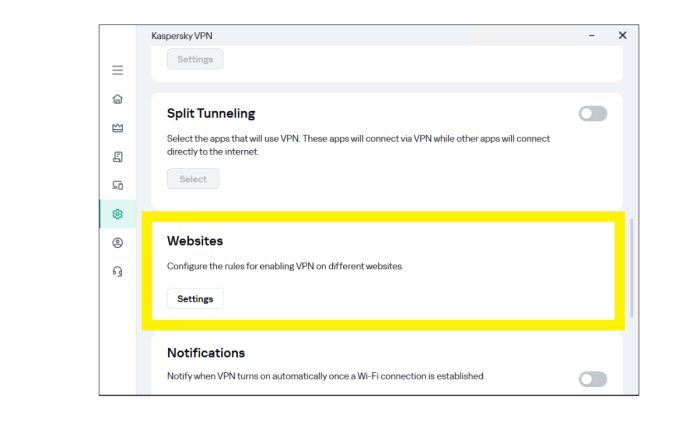Click the Notifications section heading
The width and height of the screenshot is (700, 436).
[206, 353]
